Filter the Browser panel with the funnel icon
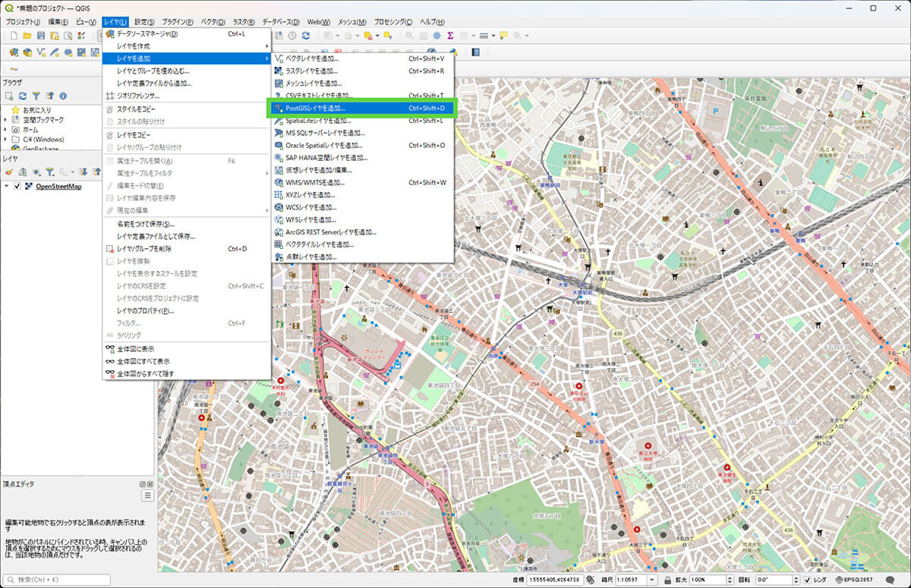This screenshot has width=911, height=588. 36,96
